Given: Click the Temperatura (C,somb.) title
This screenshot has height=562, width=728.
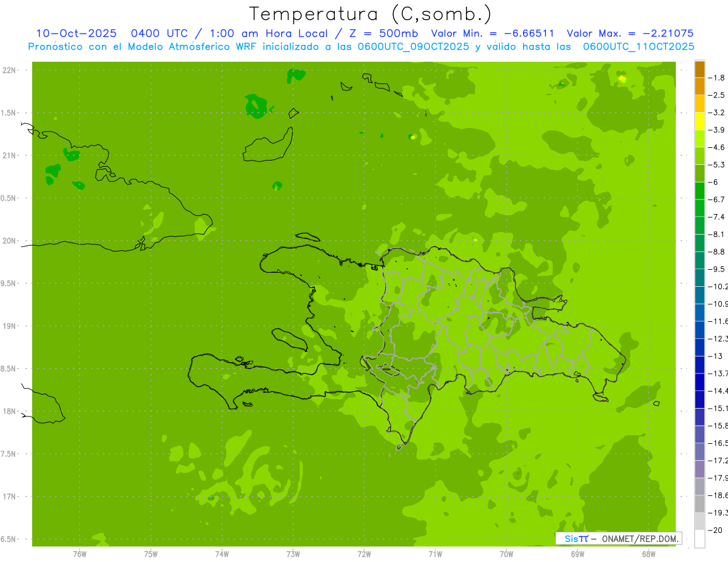Looking at the screenshot, I should pyautogui.click(x=371, y=14).
